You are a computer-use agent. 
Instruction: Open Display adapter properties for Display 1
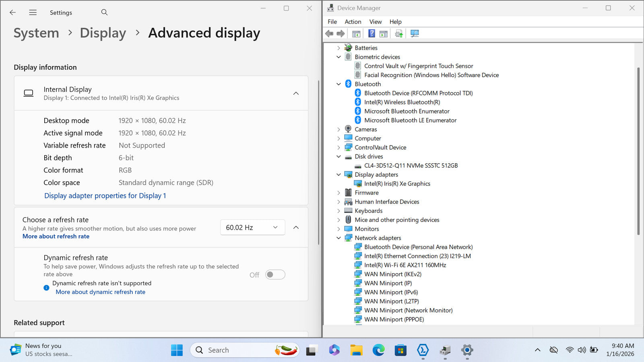click(105, 196)
